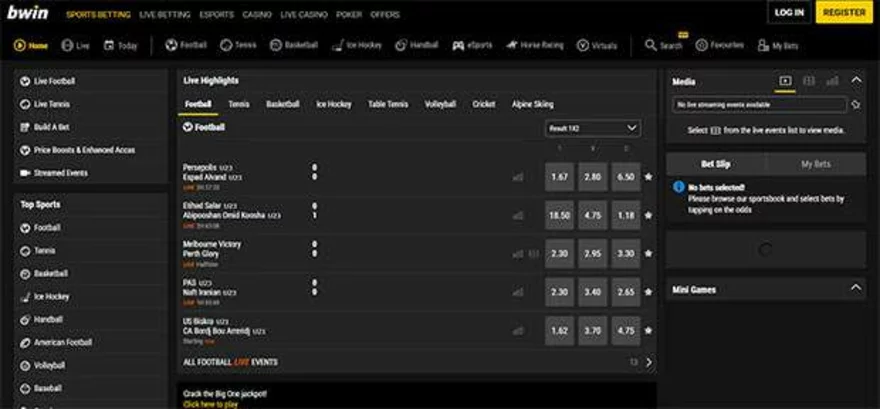Bet on Persepolis win at 1.67
This screenshot has height=409, width=880.
[560, 177]
